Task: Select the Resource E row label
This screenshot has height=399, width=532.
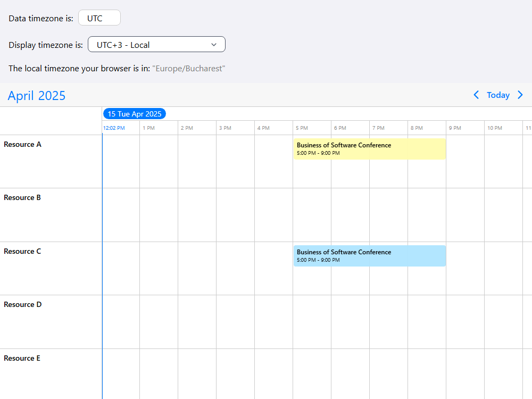Action: (x=22, y=358)
